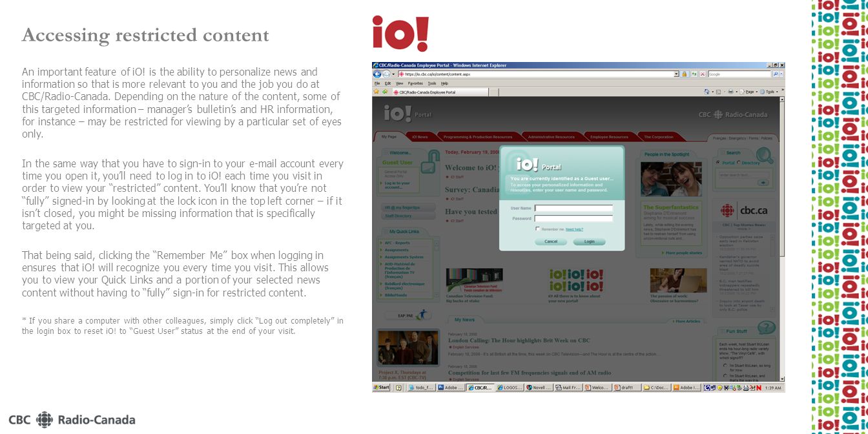Open the todo_f item on the taskbar
The image size is (868, 434).
tap(422, 387)
